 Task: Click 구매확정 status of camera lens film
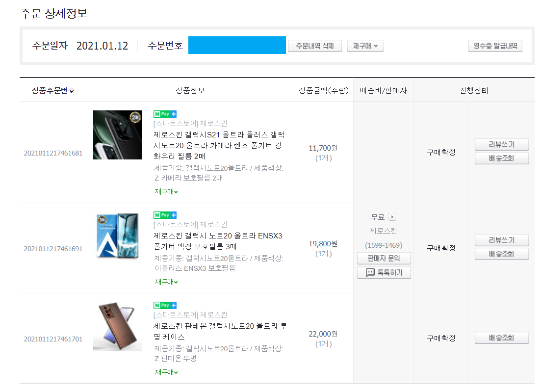coord(441,152)
